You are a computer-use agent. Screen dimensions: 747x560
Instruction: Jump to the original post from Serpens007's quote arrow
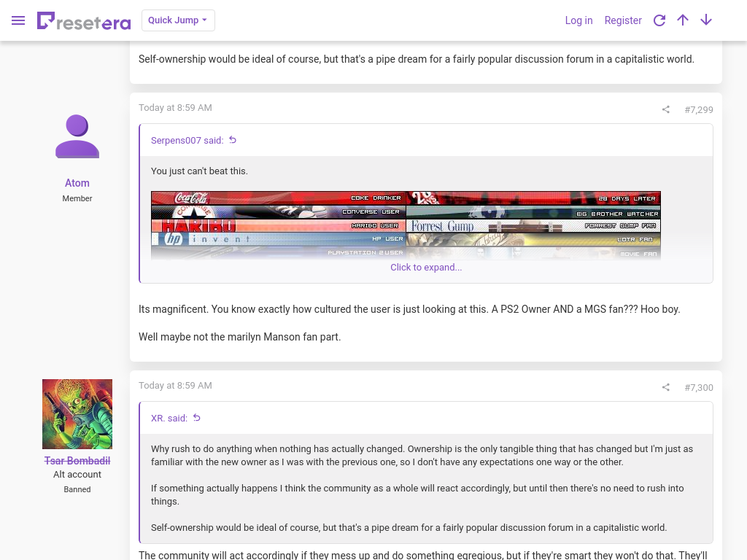point(233,140)
